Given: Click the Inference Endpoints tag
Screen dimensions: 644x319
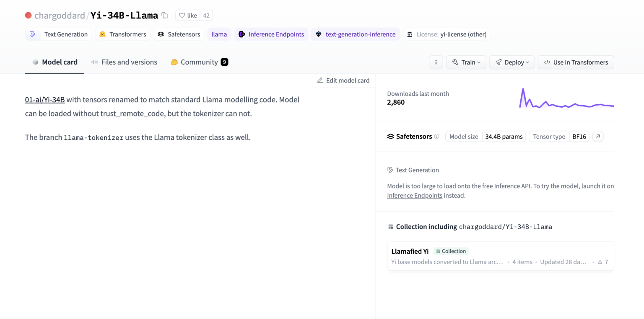Looking at the screenshot, I should [x=271, y=34].
